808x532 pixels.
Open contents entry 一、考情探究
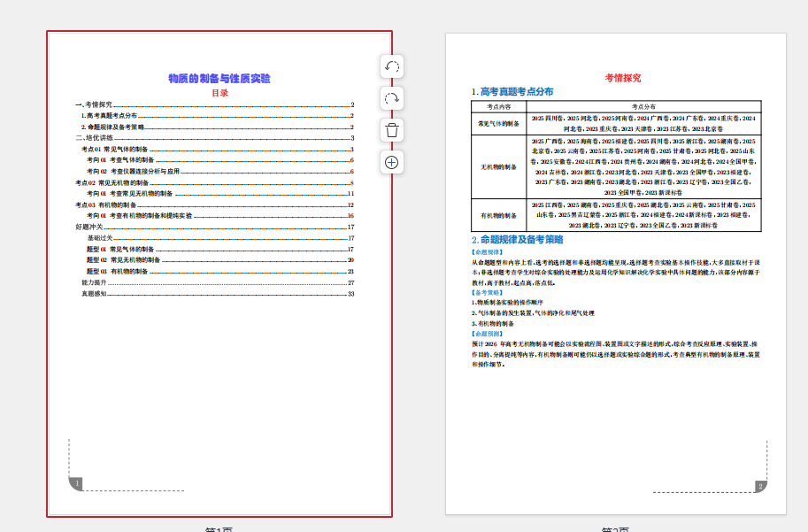pyautogui.click(x=94, y=104)
